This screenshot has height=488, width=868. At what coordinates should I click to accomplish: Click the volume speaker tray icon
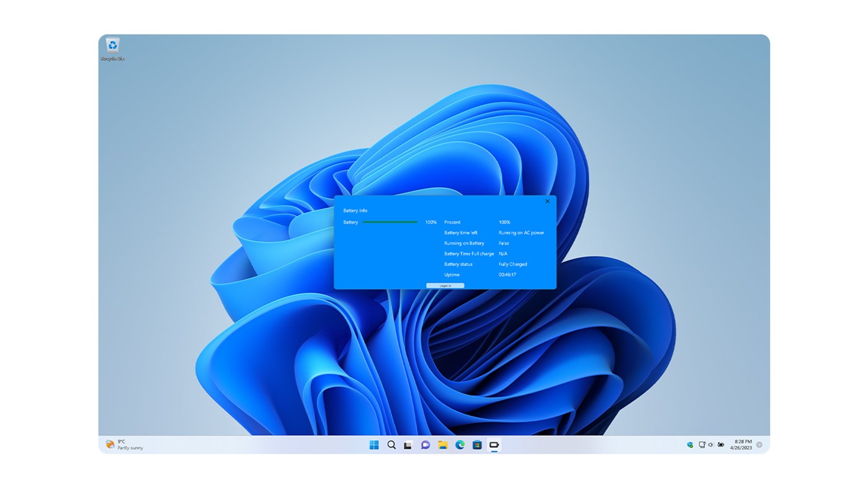[x=710, y=445]
